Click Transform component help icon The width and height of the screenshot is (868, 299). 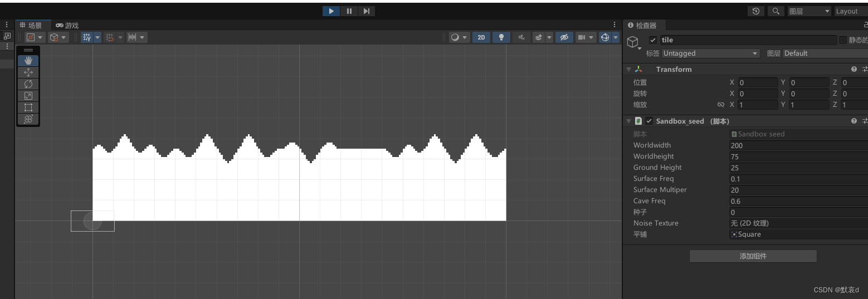click(x=854, y=69)
